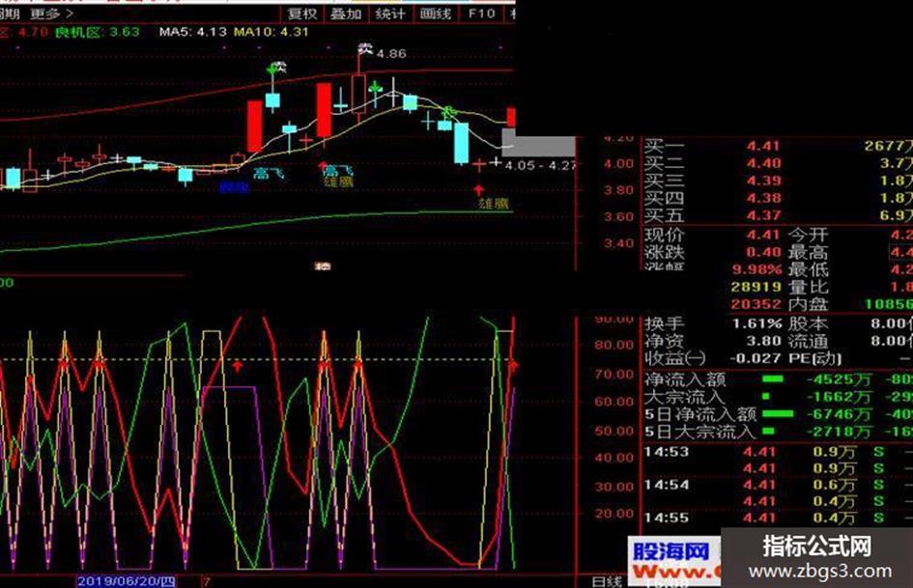Click the green bar beside 5日净流入额

click(778, 414)
